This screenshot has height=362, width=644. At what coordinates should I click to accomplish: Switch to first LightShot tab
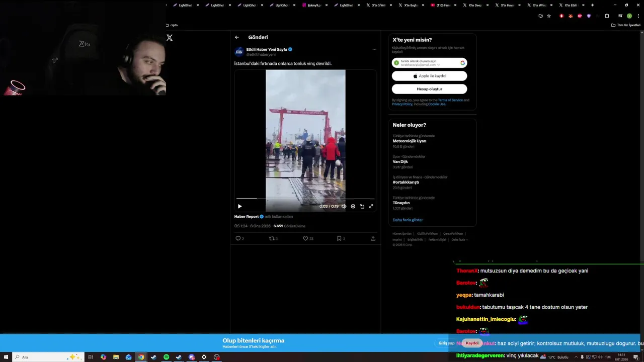185,5
